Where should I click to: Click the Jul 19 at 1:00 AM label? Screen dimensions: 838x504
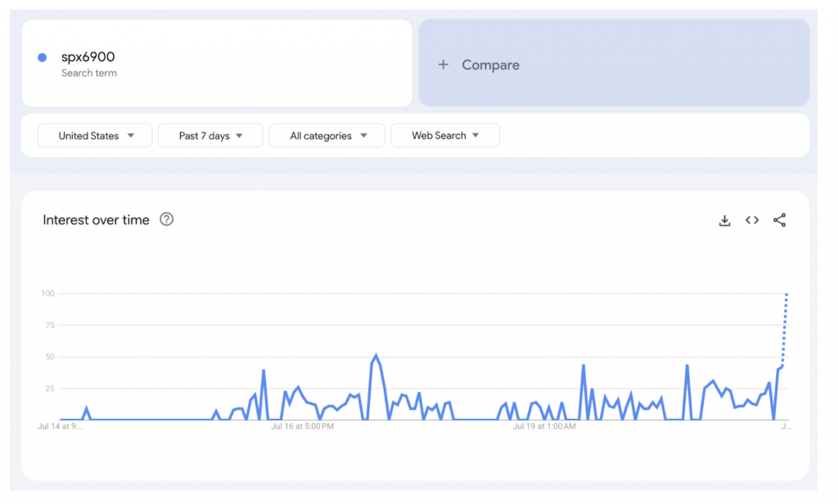coord(544,426)
